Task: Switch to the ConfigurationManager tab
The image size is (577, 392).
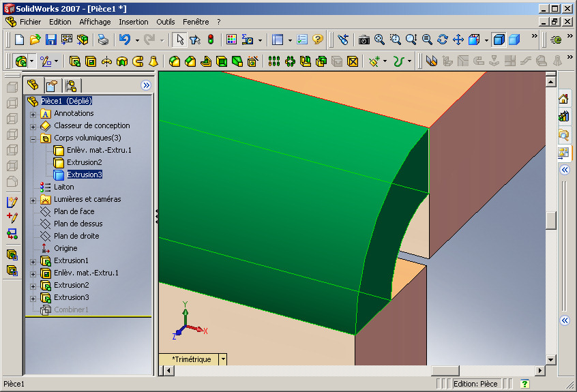Action: [x=71, y=86]
